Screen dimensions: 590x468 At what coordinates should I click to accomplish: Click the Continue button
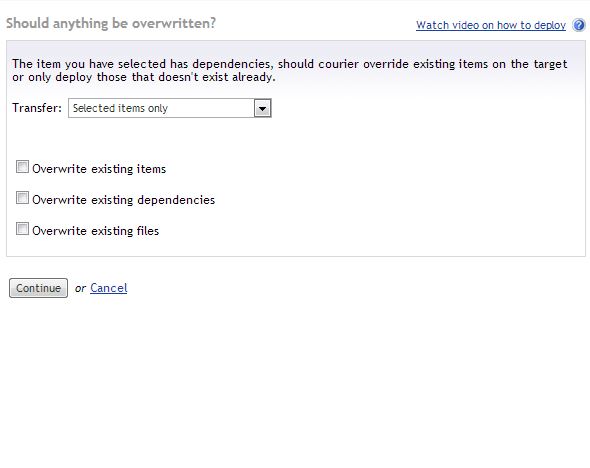pyautogui.click(x=38, y=288)
